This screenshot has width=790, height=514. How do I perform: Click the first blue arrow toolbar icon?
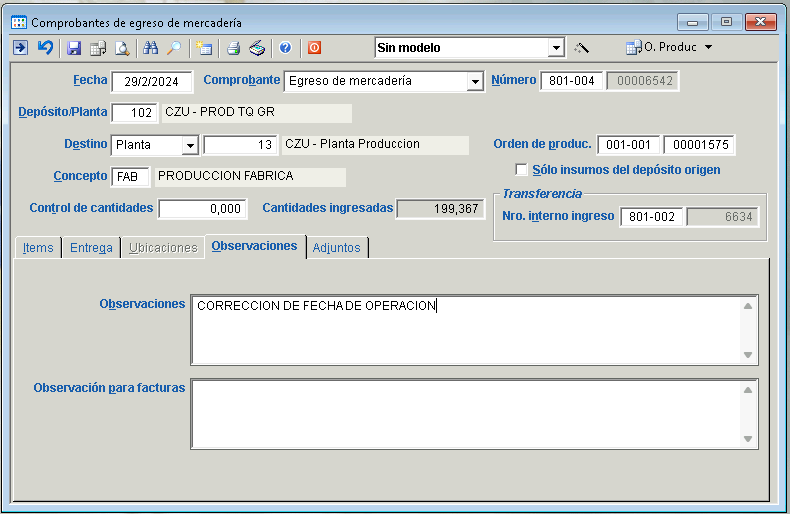click(x=20, y=47)
